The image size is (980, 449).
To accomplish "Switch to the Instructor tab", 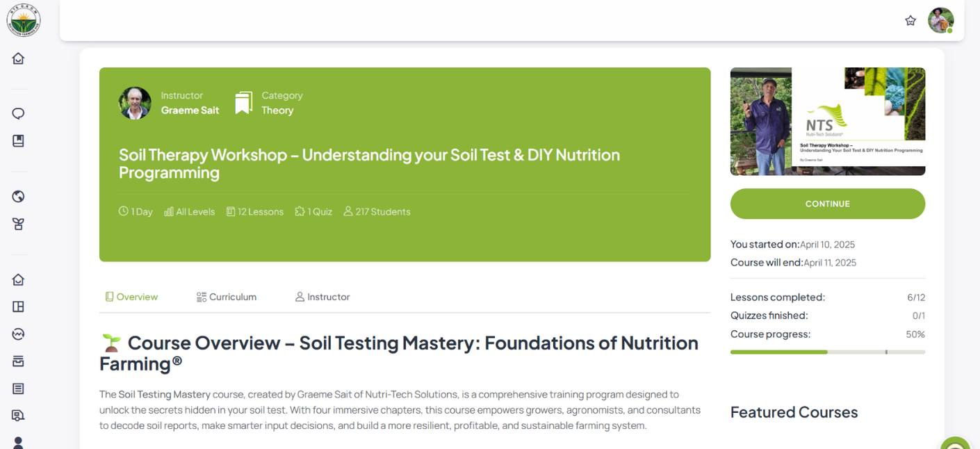I will [x=322, y=297].
